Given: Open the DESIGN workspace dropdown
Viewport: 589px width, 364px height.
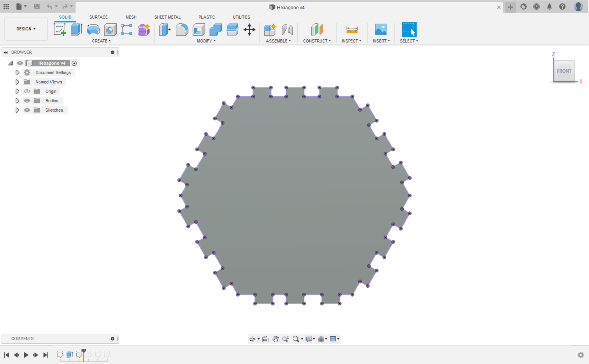Looking at the screenshot, I should coord(26,29).
